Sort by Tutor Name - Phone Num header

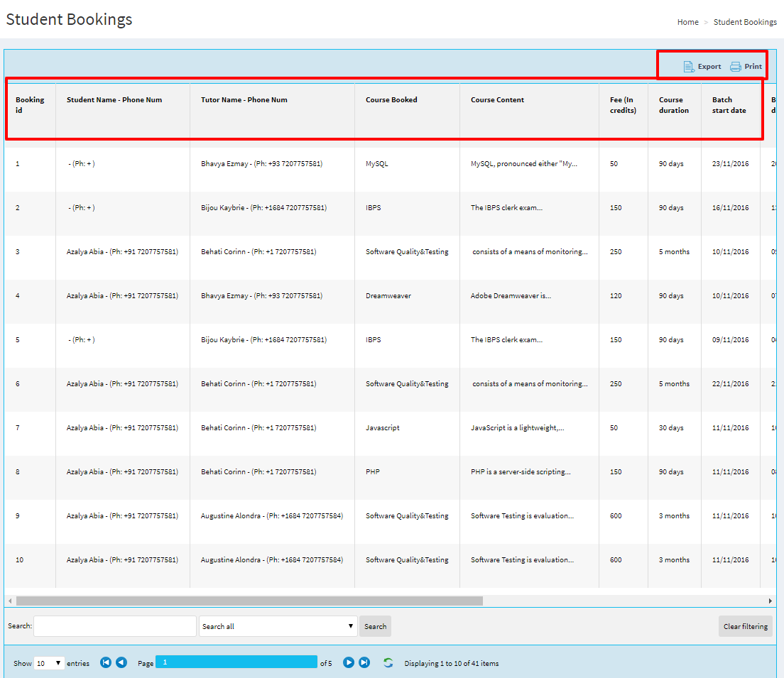click(x=244, y=100)
